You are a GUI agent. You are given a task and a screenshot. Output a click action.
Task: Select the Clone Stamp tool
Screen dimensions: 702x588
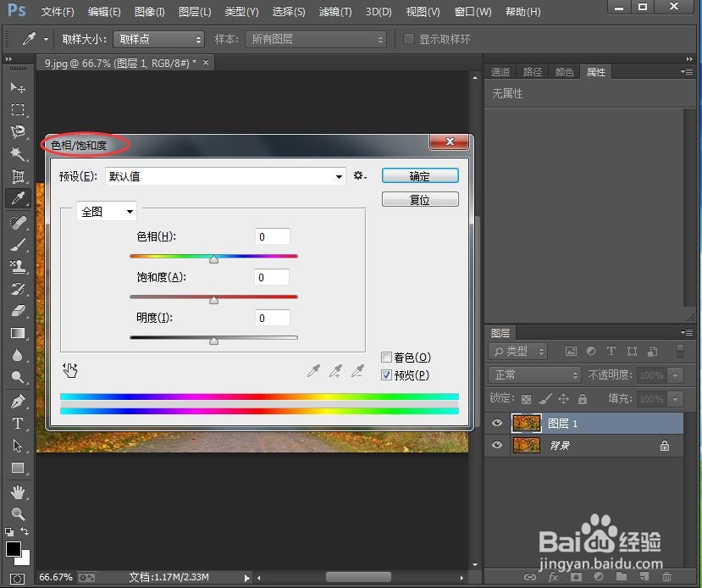coord(18,267)
